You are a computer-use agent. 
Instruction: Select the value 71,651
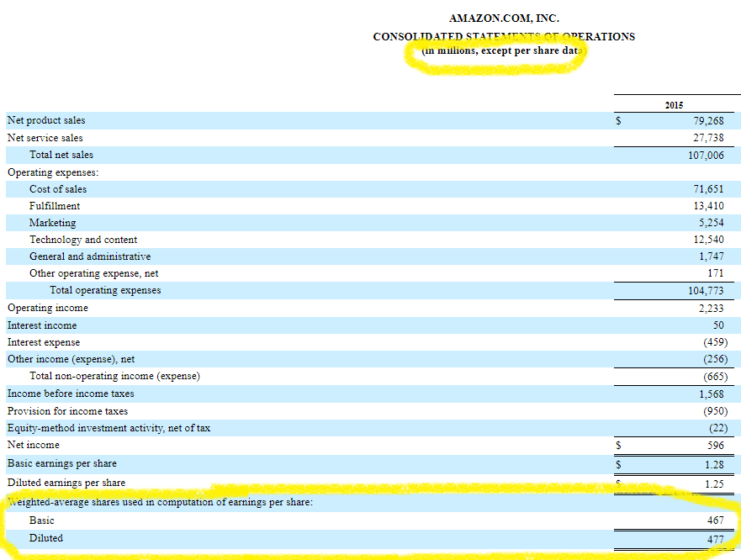pos(708,189)
